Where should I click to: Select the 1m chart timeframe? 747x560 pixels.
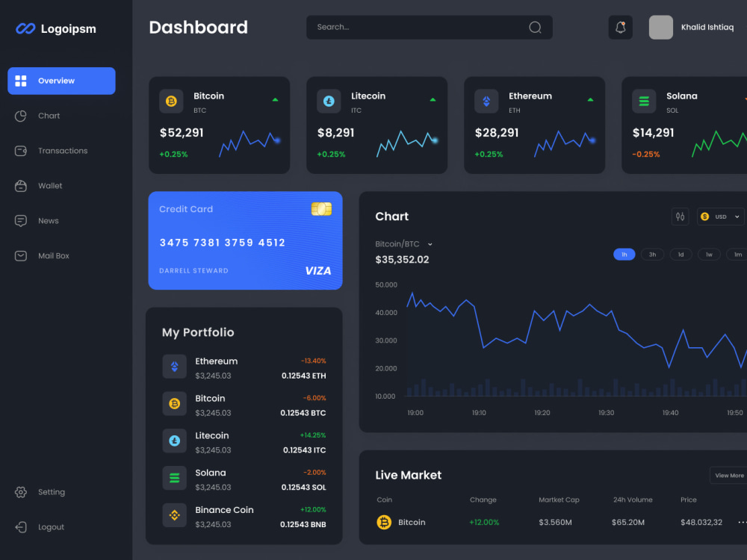click(737, 255)
